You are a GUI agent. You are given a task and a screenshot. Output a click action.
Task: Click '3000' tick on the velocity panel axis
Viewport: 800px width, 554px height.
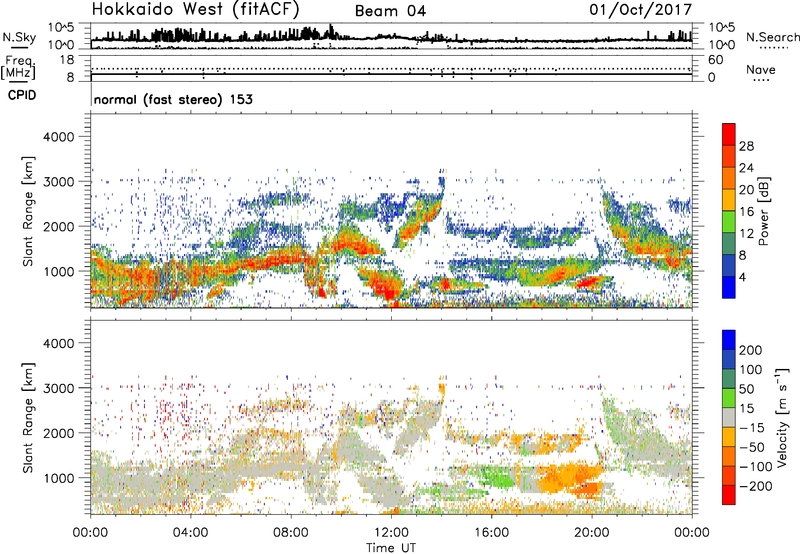(59, 388)
